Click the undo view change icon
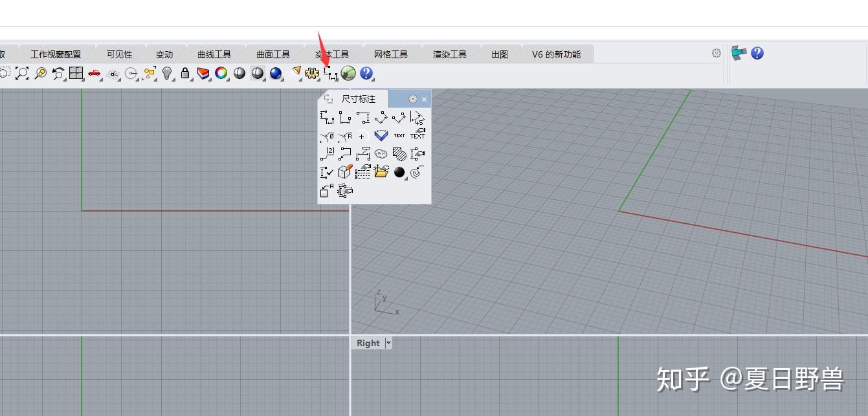This screenshot has height=416, width=868. click(x=59, y=73)
